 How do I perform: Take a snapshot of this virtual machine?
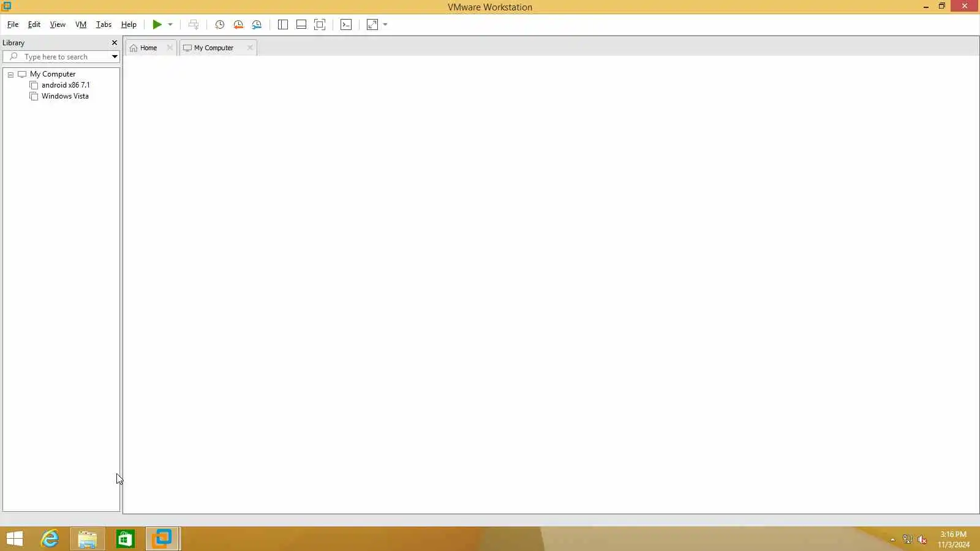[x=219, y=24]
